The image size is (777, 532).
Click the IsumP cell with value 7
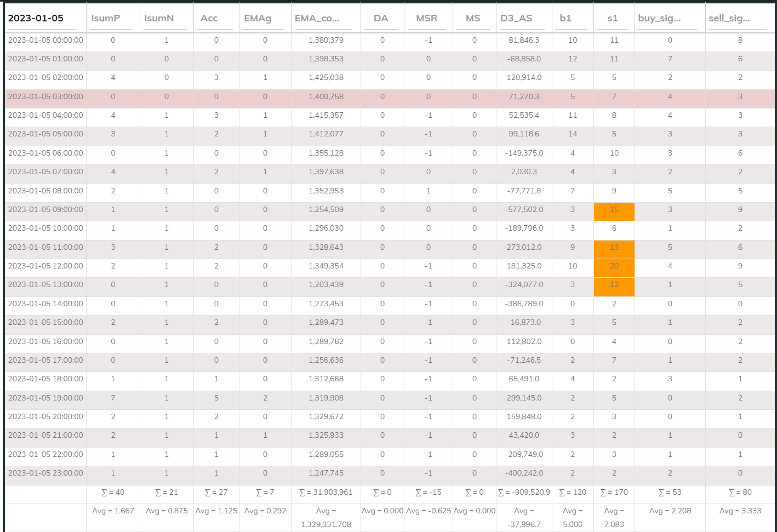pos(113,398)
